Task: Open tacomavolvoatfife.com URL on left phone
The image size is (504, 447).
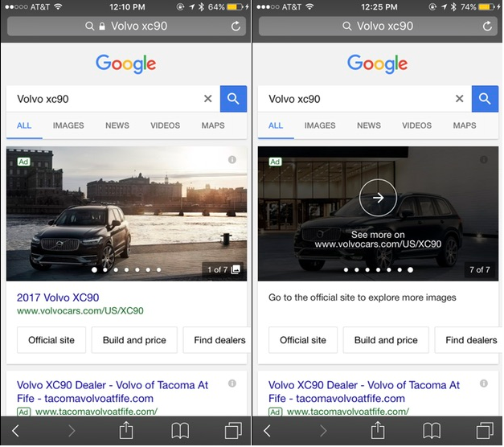Action: pos(96,412)
